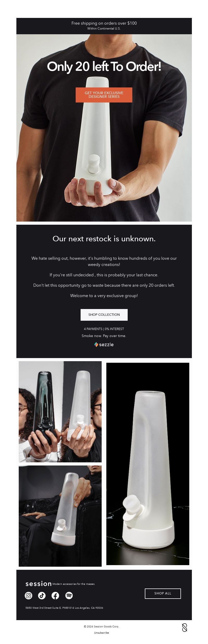Click Get Your Exclusive Designer Series button
The height and width of the screenshot is (644, 208).
[104, 95]
